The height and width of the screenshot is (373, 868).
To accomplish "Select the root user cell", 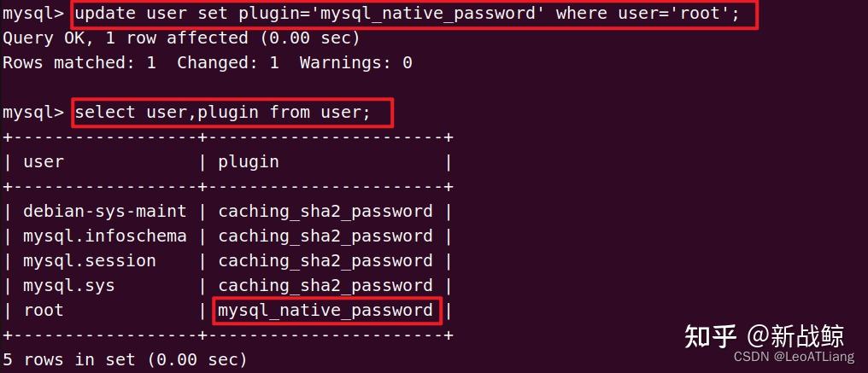I will click(44, 311).
